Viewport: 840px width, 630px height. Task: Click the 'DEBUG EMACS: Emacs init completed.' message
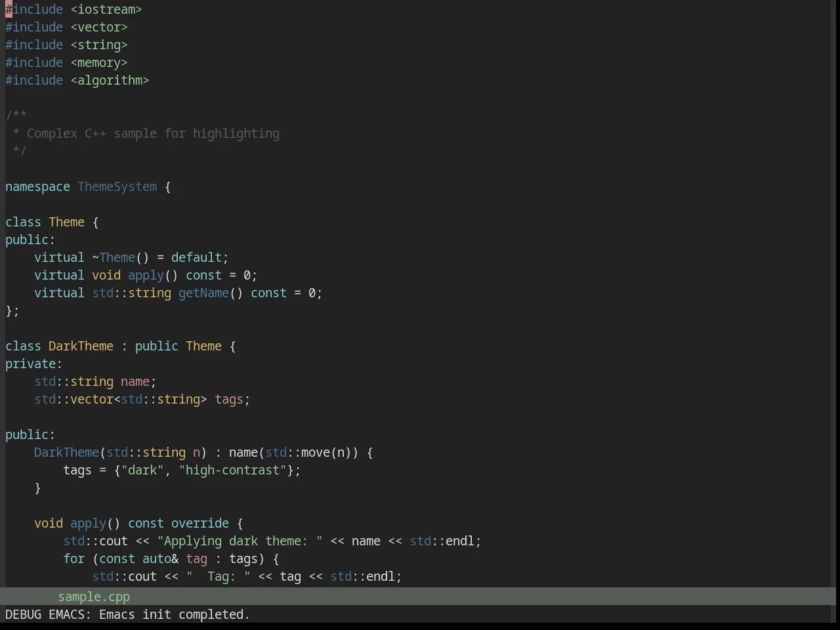[127, 614]
